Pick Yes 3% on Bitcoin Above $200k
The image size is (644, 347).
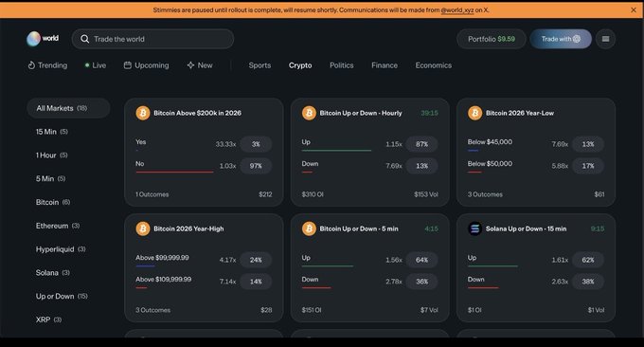pyautogui.click(x=256, y=144)
